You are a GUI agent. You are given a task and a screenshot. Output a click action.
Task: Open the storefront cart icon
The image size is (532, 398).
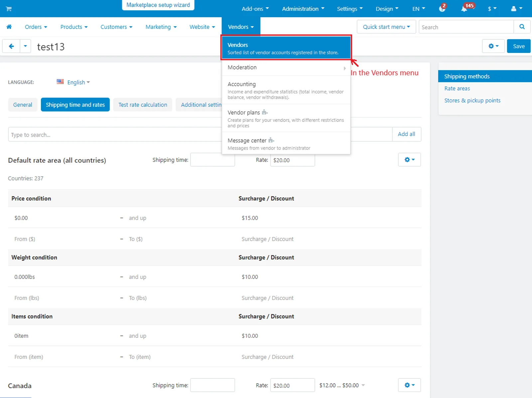pyautogui.click(x=9, y=9)
